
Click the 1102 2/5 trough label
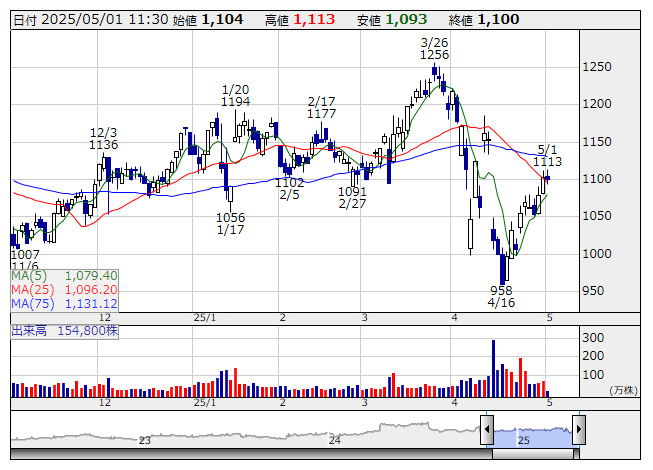tap(289, 189)
